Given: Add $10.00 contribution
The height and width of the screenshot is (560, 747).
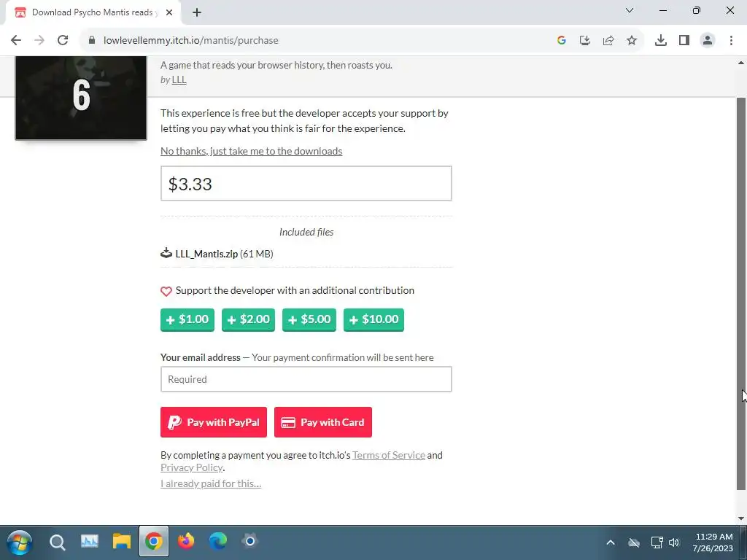Looking at the screenshot, I should click(x=373, y=319).
